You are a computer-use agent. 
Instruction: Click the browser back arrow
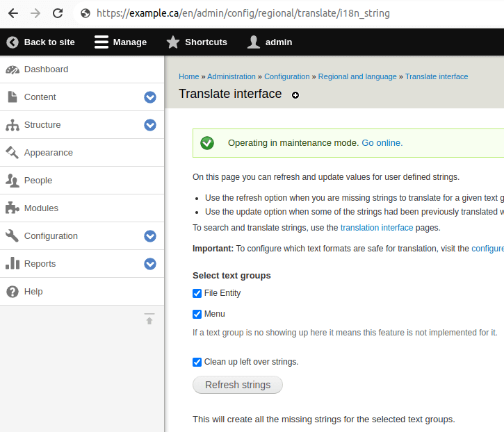point(13,13)
